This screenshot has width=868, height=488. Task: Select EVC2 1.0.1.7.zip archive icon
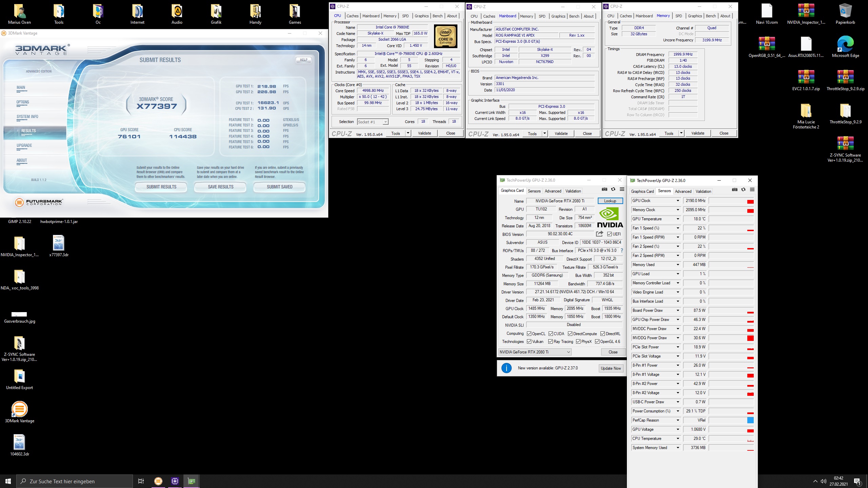pyautogui.click(x=806, y=81)
